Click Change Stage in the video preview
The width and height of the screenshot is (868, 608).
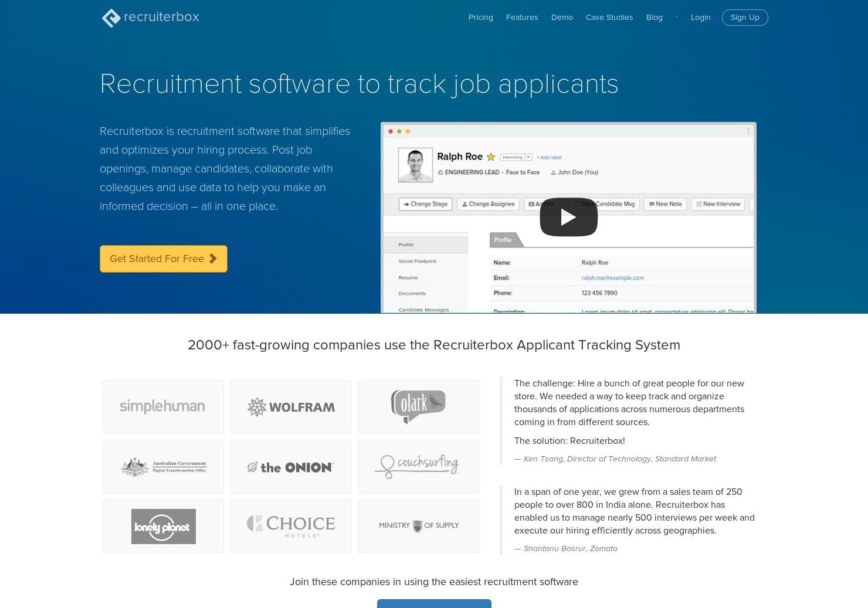pyautogui.click(x=425, y=204)
